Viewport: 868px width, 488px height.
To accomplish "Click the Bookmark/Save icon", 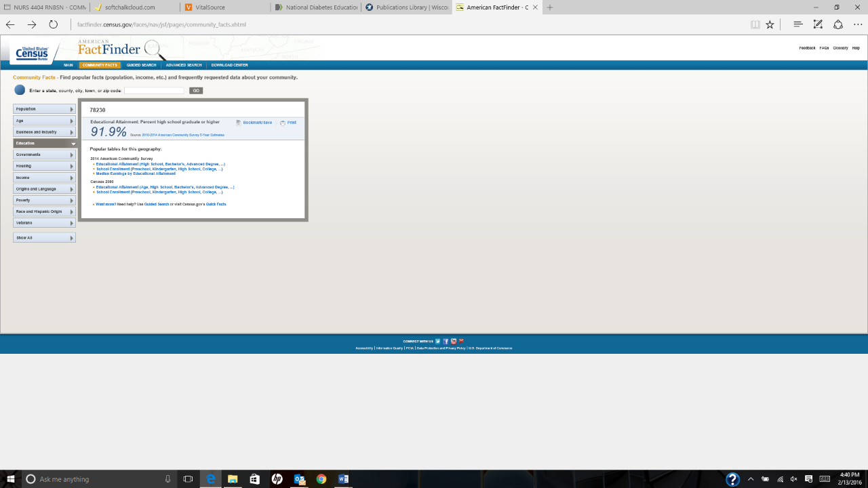I will click(x=239, y=123).
